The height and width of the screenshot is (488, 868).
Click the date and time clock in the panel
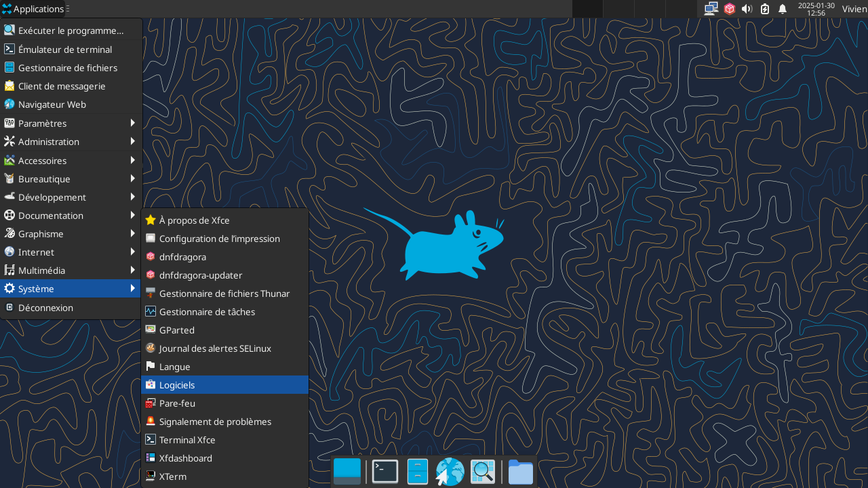click(x=816, y=9)
